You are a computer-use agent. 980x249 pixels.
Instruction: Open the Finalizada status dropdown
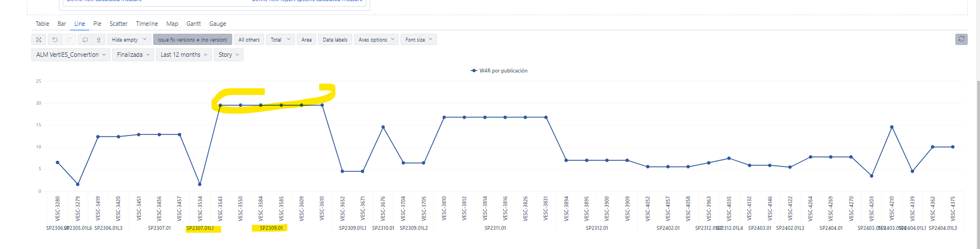click(x=133, y=55)
